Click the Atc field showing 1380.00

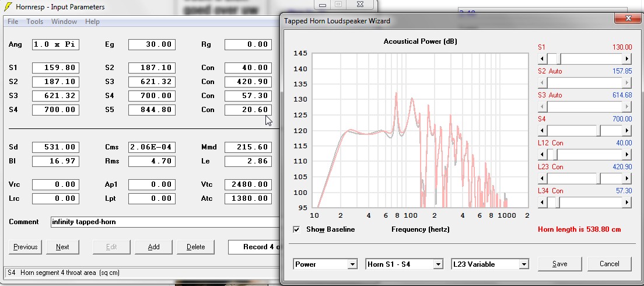click(x=248, y=198)
